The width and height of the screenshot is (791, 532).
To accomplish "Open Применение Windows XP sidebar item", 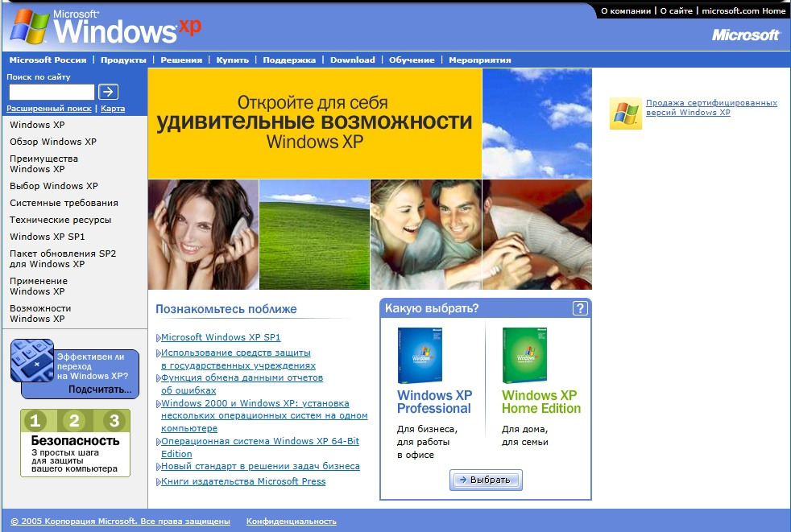I will (x=39, y=286).
